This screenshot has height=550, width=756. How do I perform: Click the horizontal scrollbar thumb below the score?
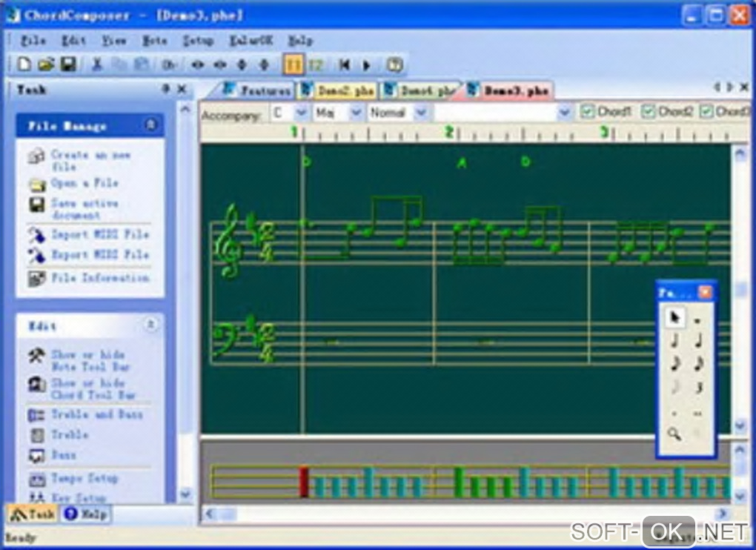click(229, 514)
